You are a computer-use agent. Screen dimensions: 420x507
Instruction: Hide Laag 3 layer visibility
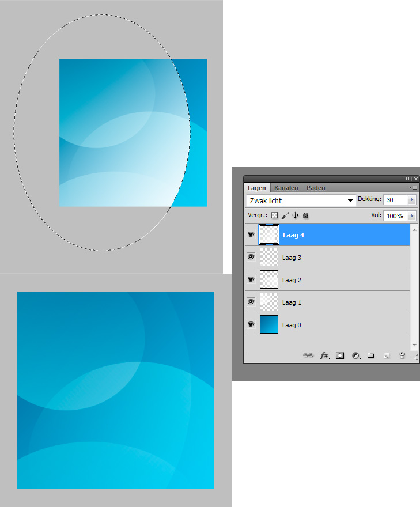[x=251, y=257]
